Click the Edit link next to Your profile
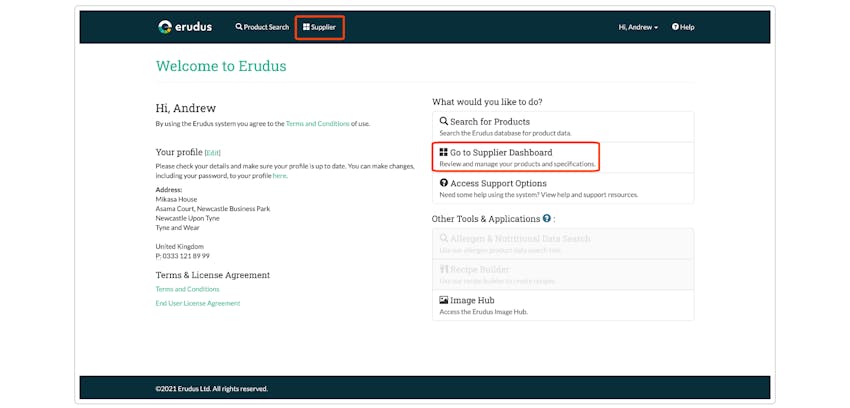The image size is (850, 408). tap(212, 153)
